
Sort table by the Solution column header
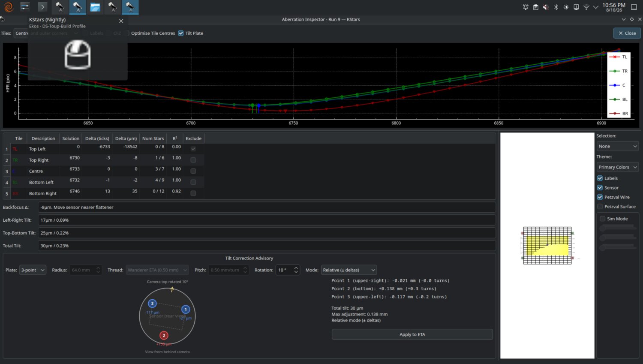pos(71,138)
